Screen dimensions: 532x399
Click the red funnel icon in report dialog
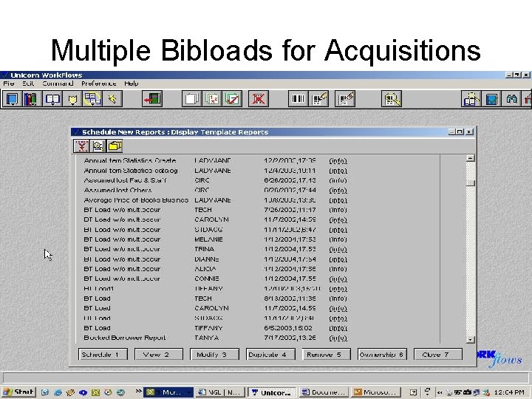(x=81, y=146)
